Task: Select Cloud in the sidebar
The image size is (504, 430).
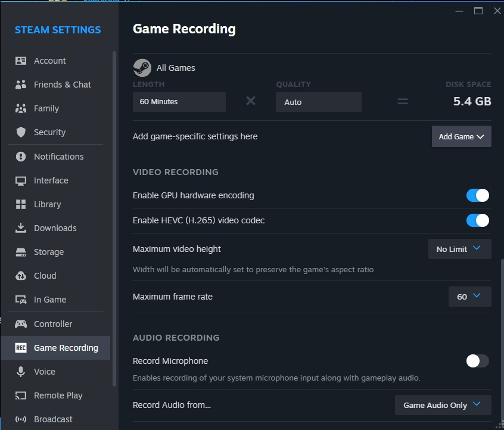Action: pyautogui.click(x=55, y=276)
